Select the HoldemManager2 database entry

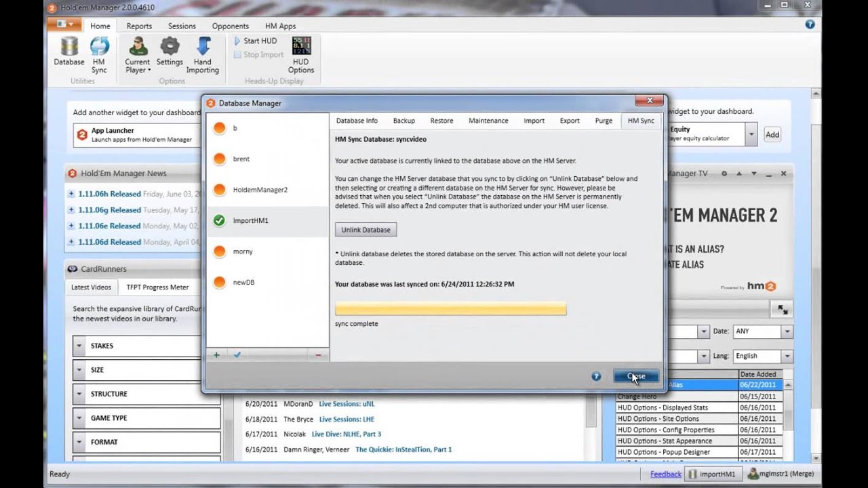pos(267,190)
